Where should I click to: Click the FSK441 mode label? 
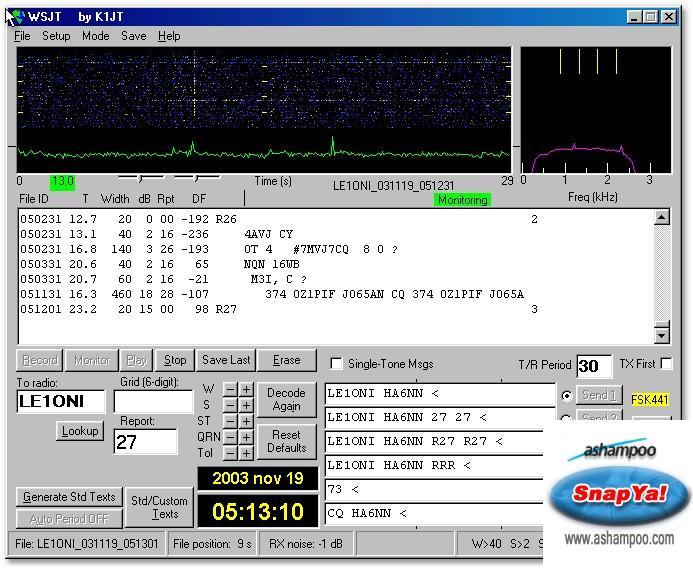click(649, 399)
